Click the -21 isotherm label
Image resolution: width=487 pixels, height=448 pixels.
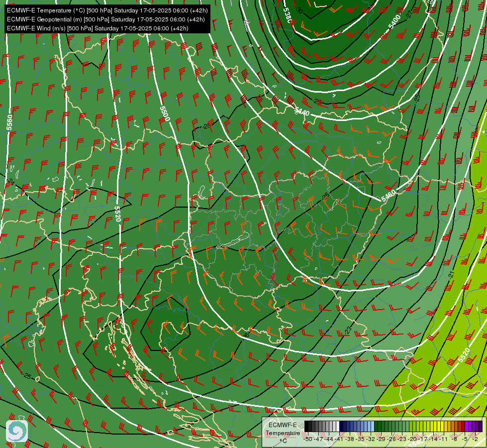coord(452,274)
